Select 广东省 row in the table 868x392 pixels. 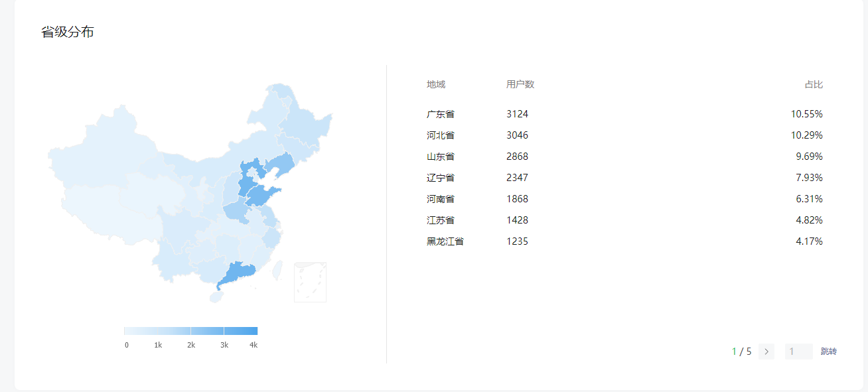tap(624, 114)
